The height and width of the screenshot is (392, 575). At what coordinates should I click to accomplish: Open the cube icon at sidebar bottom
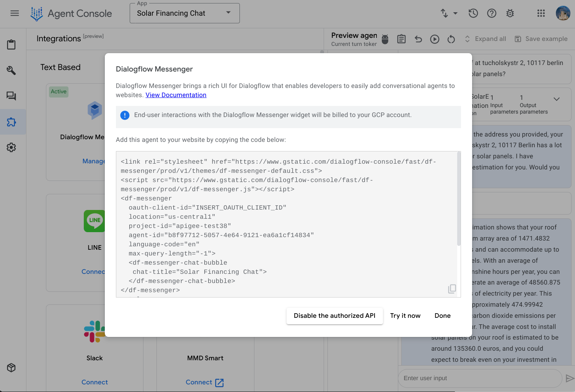click(11, 368)
